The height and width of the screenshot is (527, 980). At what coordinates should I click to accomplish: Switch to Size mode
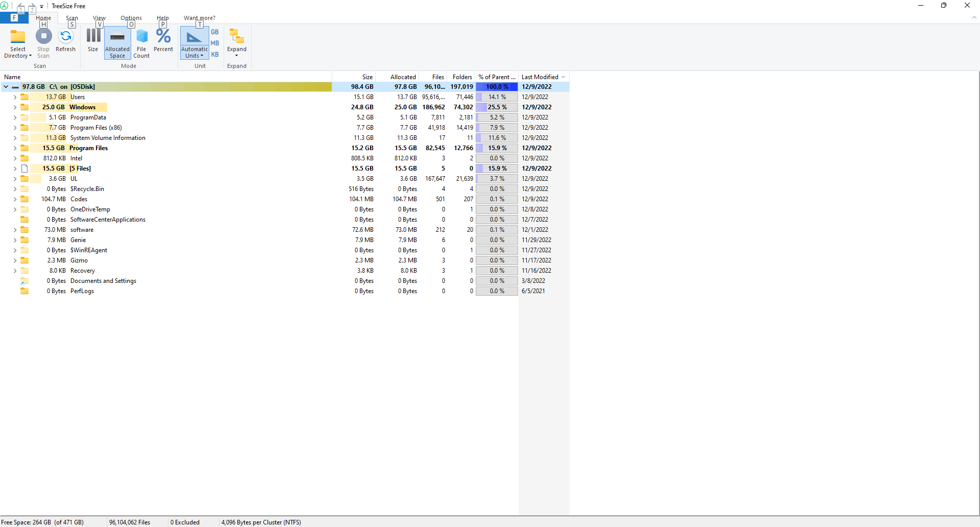click(93, 40)
